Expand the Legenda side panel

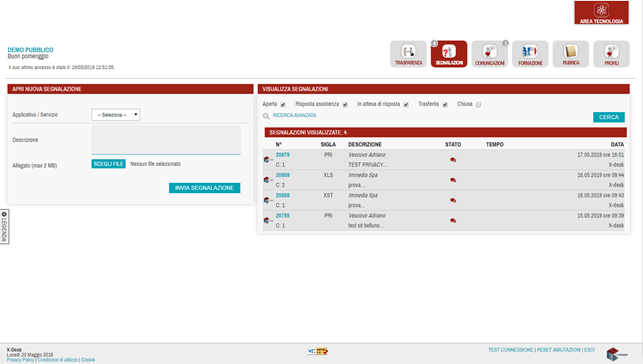point(5,227)
